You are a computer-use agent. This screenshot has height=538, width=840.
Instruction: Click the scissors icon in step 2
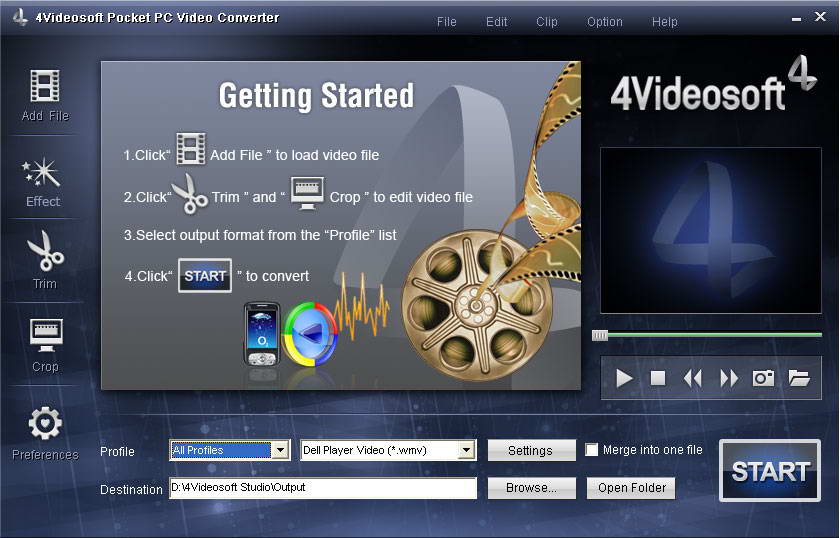189,193
